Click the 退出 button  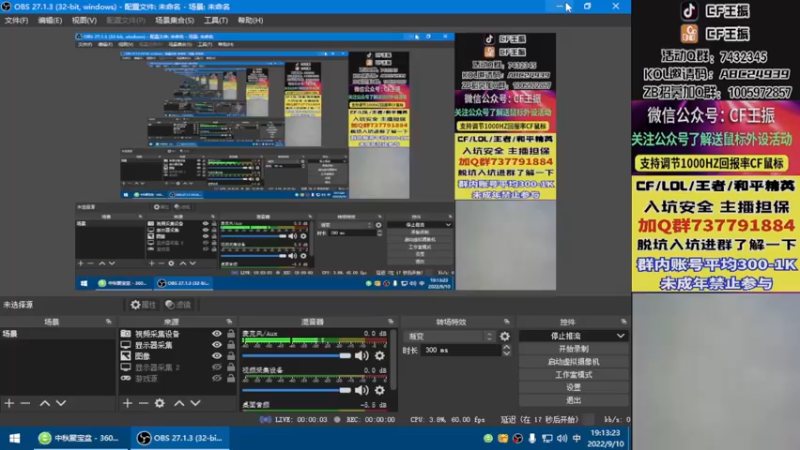(x=573, y=401)
